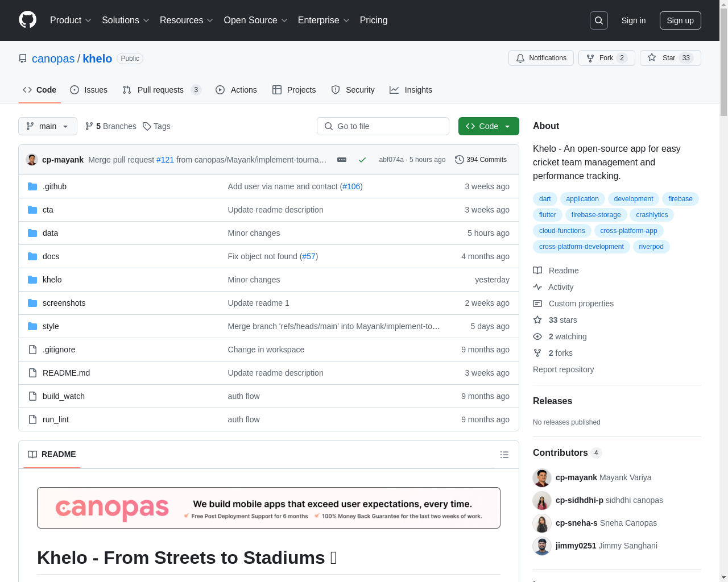Select the run_lint file icon
Viewport: 728px width, 582px height.
click(x=32, y=419)
